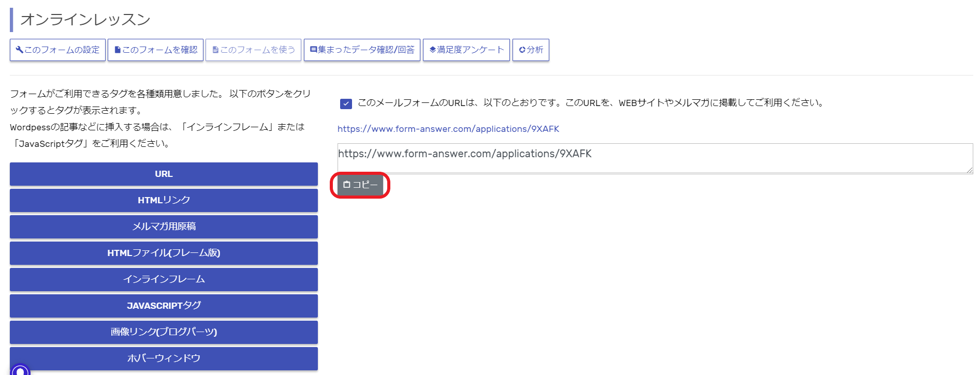Open the form-answer.com/applications/9XAFK link
Image resolution: width=980 pixels, height=375 pixels.
pyautogui.click(x=448, y=129)
